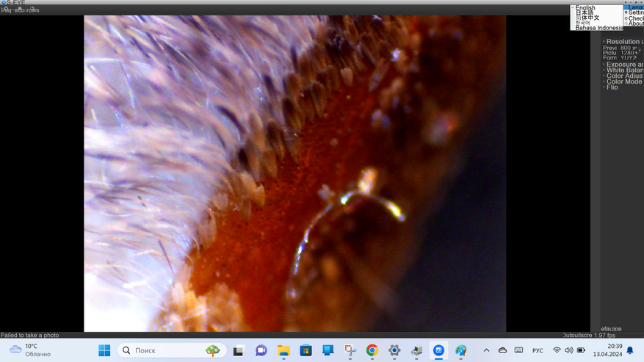Screen dimensions: 644x362
Task: Open Google Chrome from the taskbar
Action: (x=372, y=350)
